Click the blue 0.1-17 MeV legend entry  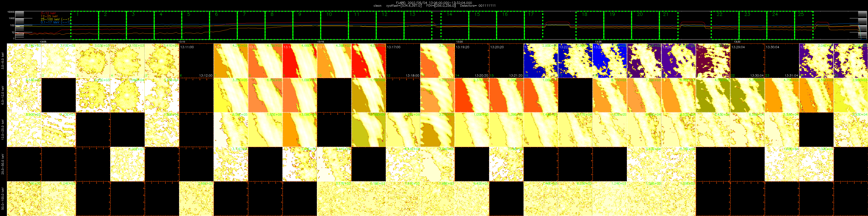coord(55,23)
